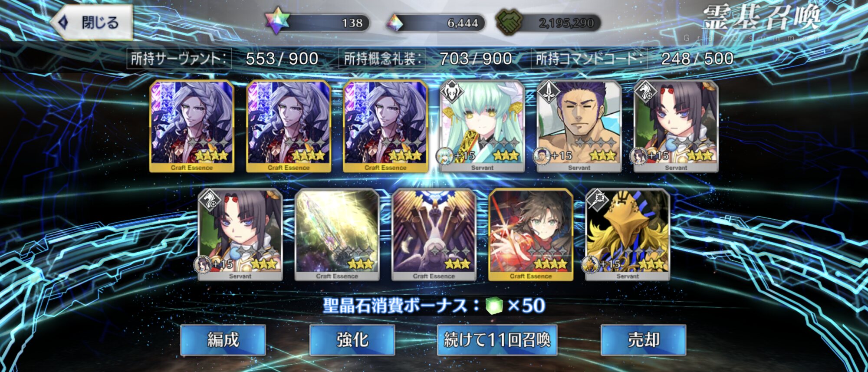
Task: Select the green-haired Kiyohime servant card
Action: click(x=482, y=126)
